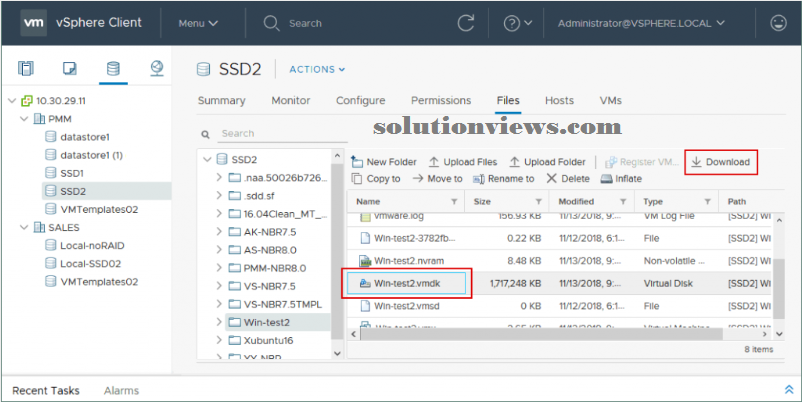Image resolution: width=802 pixels, height=402 pixels.
Task: Click the folder tree vertical scrollbar
Action: [x=337, y=252]
